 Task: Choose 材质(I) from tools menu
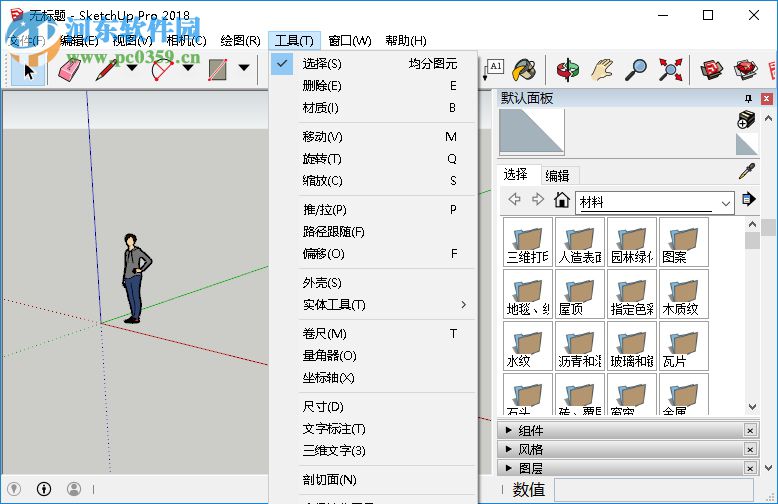pyautogui.click(x=373, y=108)
